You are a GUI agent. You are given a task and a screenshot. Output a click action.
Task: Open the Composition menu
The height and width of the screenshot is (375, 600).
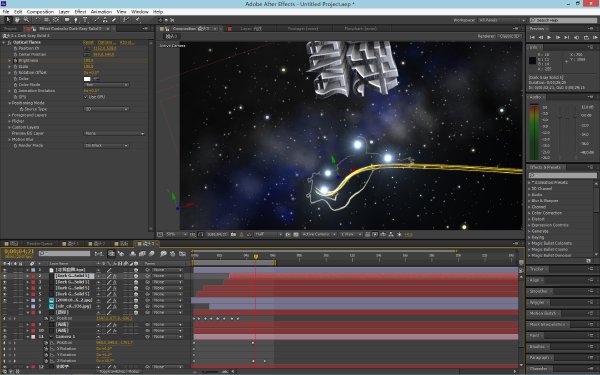[40, 12]
